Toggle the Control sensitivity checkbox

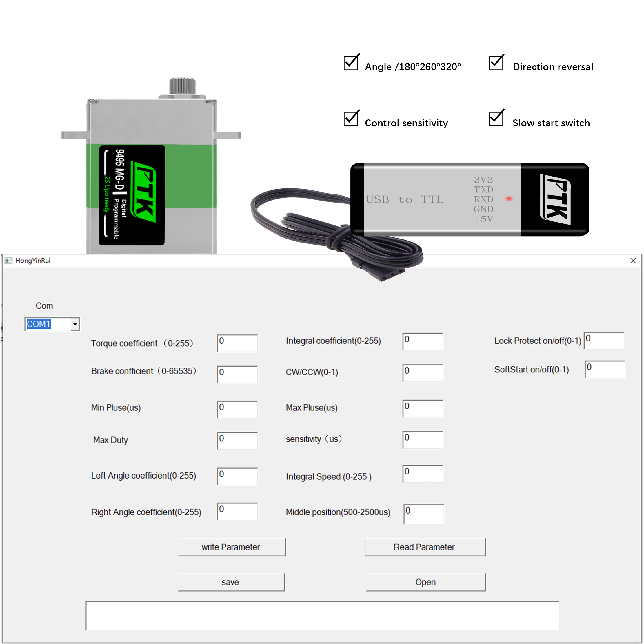coord(351,118)
